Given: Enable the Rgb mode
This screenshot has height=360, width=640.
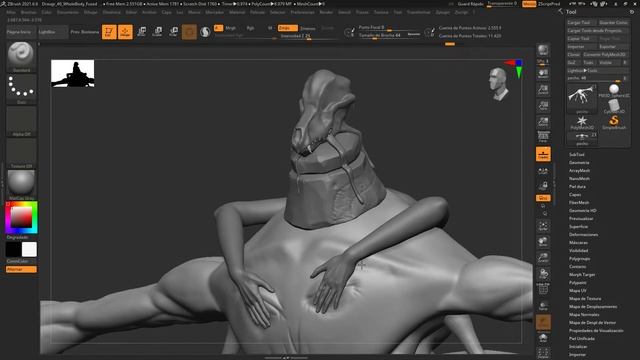Looking at the screenshot, I should (251, 28).
